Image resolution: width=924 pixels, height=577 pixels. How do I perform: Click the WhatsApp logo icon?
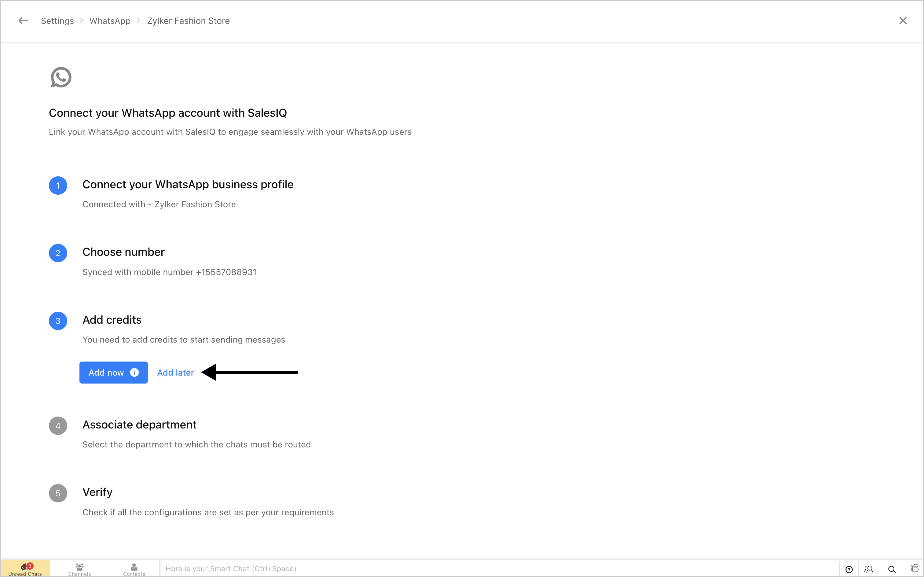tap(61, 77)
